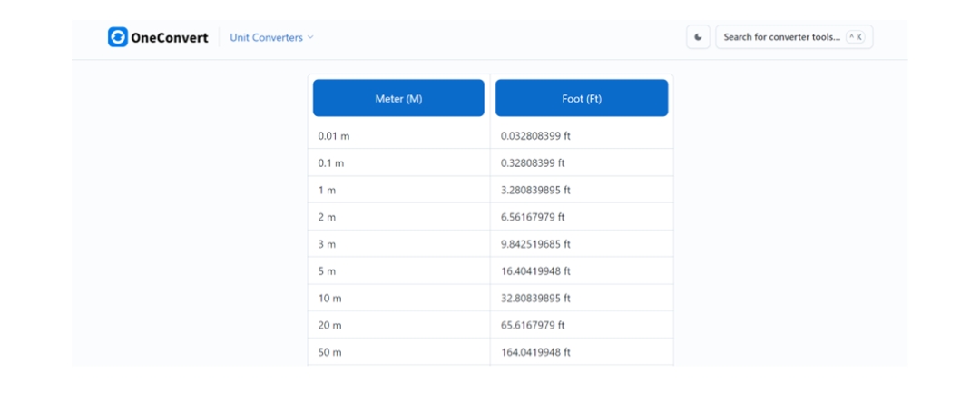Open the Unit Converters dropdown
Viewport: 980px width, 413px height.
coord(271,37)
